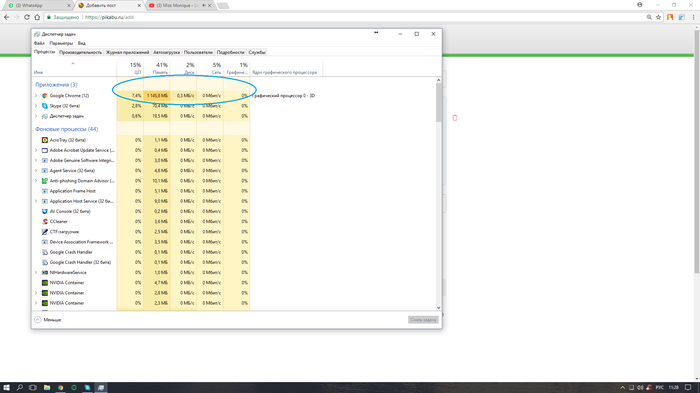Switch to the WhatsApp browser tab

tap(37, 5)
